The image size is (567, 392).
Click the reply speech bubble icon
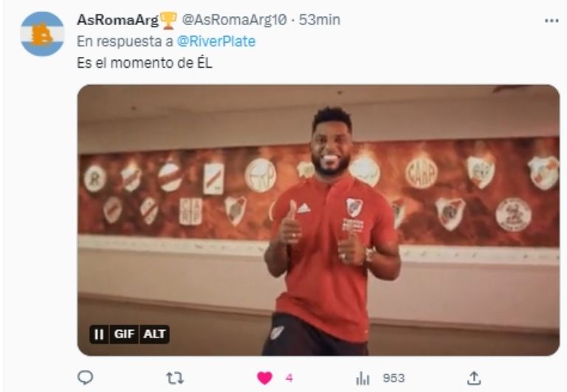point(86,378)
